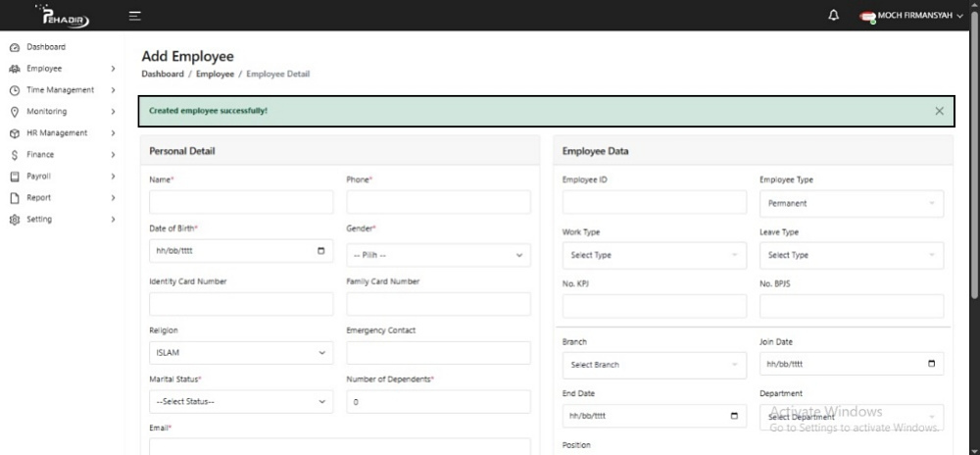Open the Religion dropdown showing ISLAM

241,352
